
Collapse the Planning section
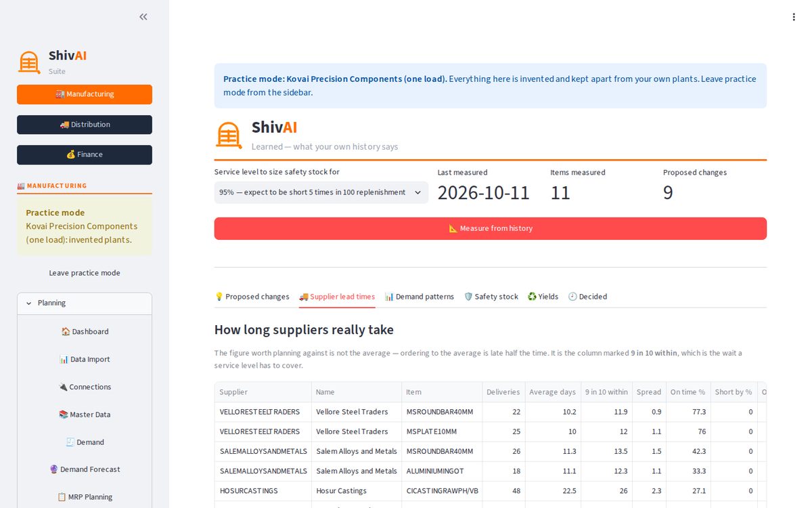[x=85, y=303]
